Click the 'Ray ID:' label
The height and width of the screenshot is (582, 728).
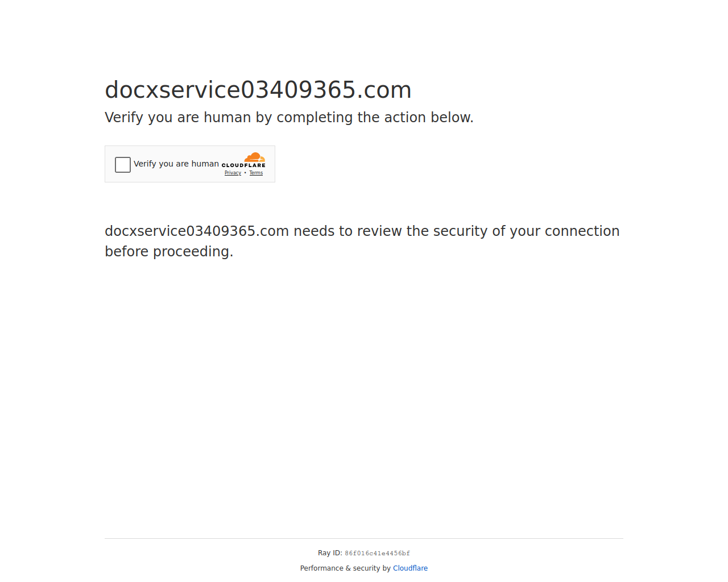pyautogui.click(x=330, y=553)
